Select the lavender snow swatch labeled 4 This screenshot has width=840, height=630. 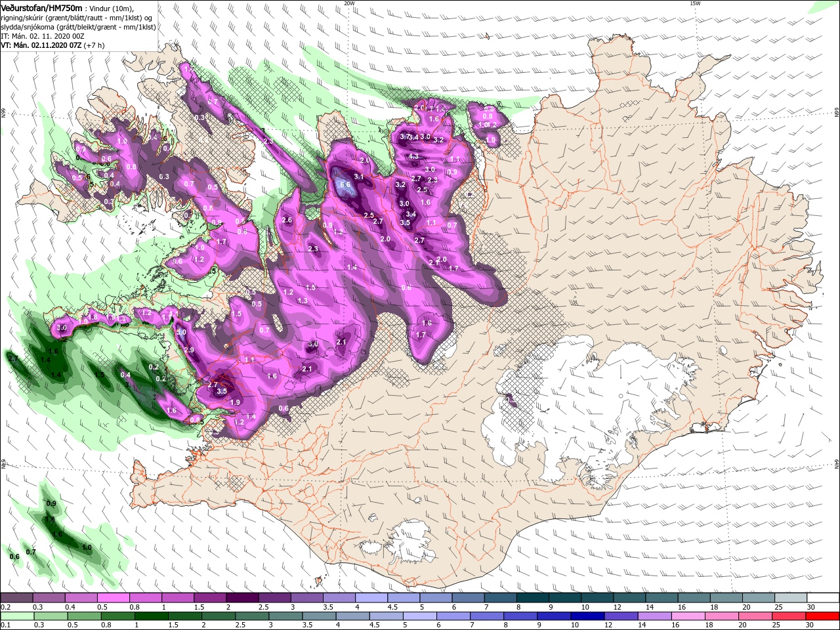click(x=371, y=597)
